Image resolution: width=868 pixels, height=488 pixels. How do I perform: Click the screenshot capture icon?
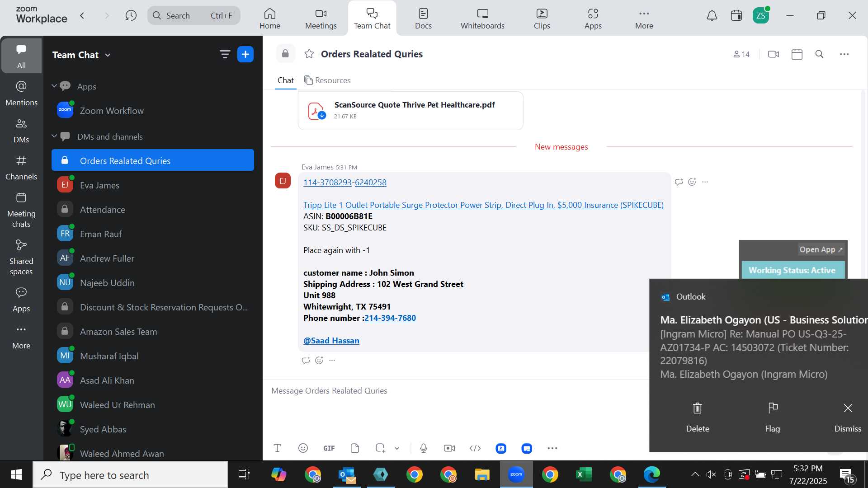click(x=380, y=448)
